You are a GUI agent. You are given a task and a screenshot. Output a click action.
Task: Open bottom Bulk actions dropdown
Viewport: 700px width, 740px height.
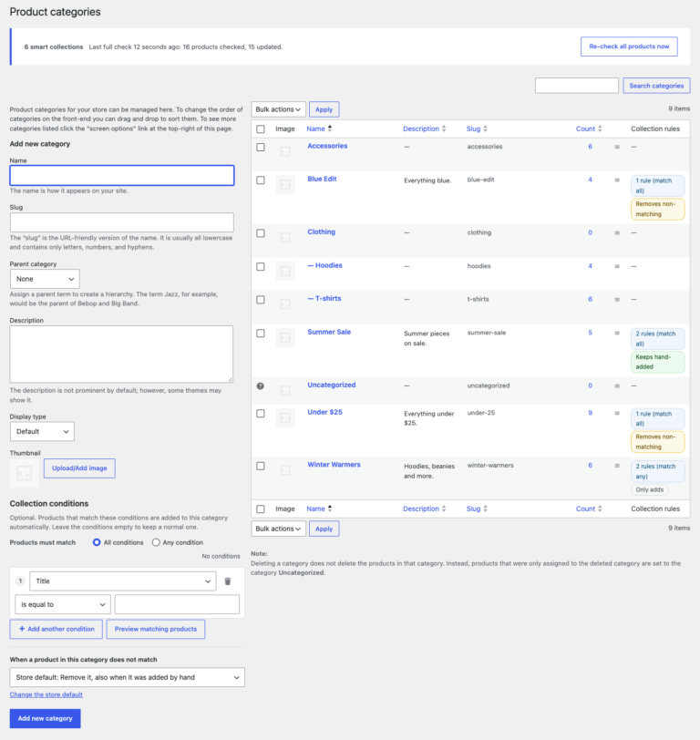point(279,529)
